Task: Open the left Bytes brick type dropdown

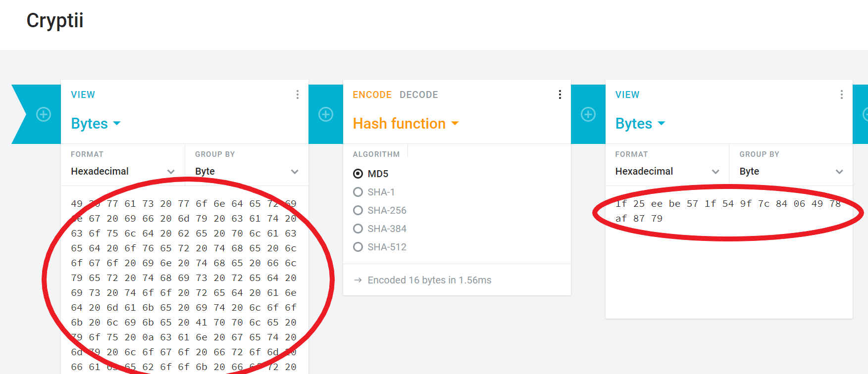Action: pos(96,123)
